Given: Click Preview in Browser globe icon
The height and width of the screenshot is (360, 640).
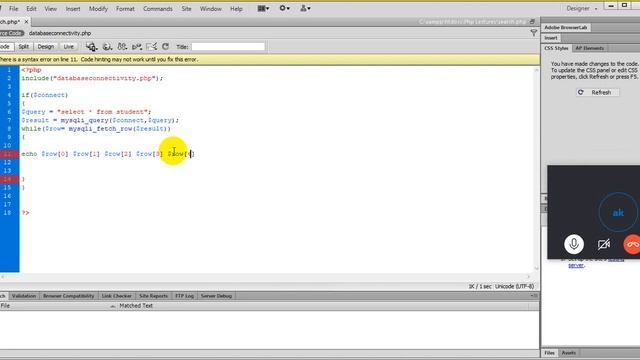Looking at the screenshot, I should [107, 47].
